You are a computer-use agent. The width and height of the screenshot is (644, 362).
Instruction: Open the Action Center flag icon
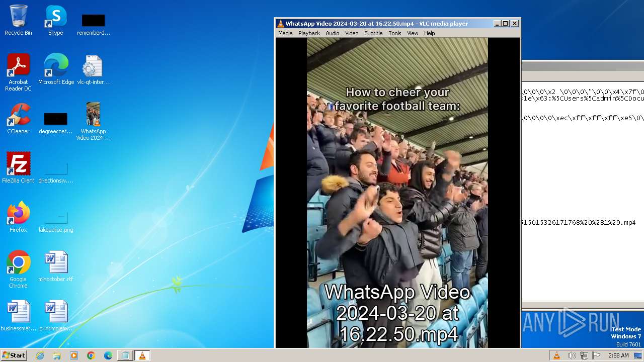[596, 355]
